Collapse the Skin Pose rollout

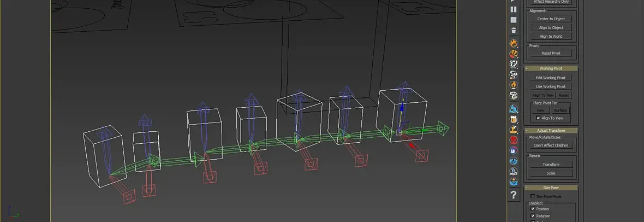click(x=551, y=188)
